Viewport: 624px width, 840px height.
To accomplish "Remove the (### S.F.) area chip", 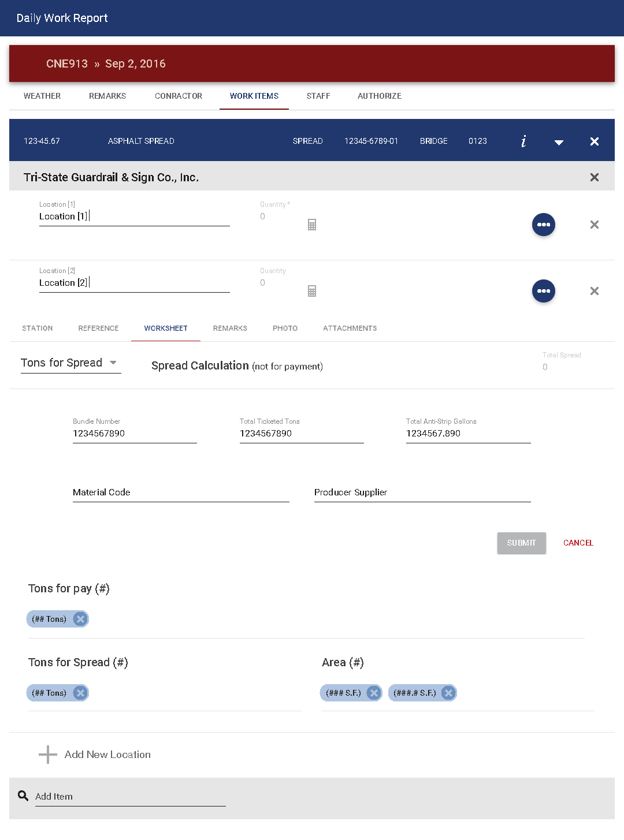I will (x=374, y=693).
